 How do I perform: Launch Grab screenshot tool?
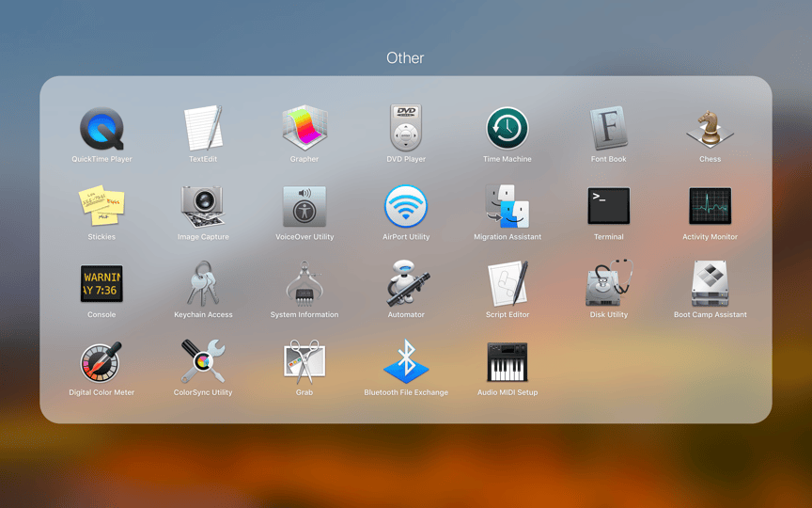(304, 362)
